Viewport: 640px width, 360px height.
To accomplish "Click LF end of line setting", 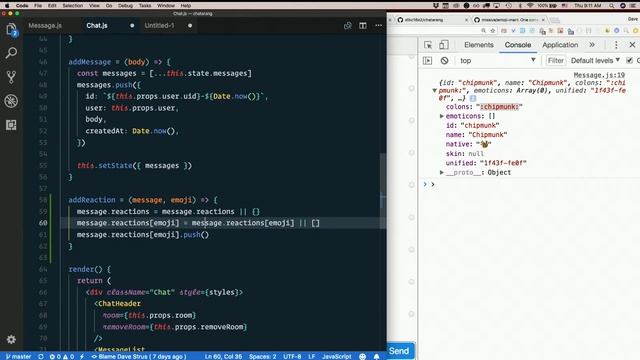I will [311, 356].
